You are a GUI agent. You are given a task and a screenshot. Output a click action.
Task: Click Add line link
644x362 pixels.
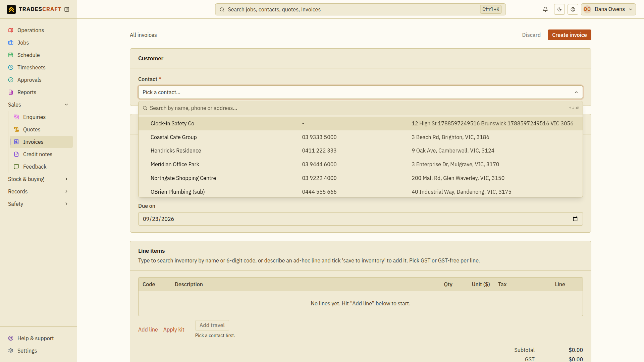pyautogui.click(x=148, y=329)
